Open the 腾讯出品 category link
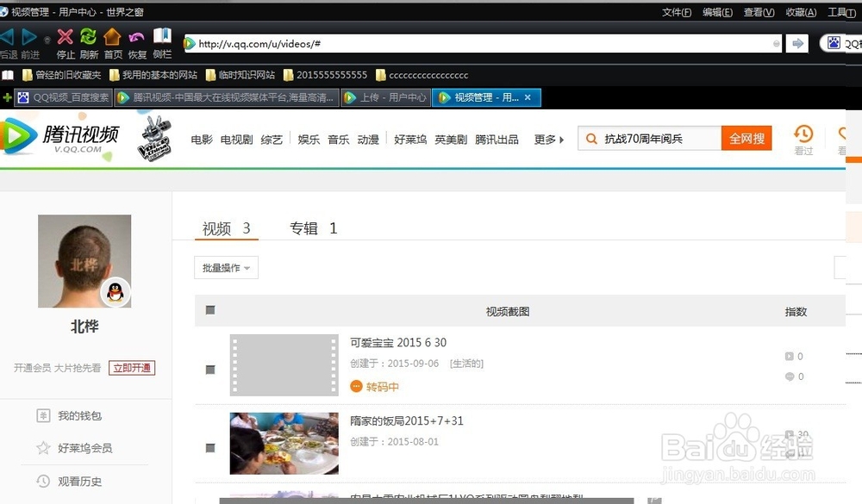862x504 pixels. pos(497,140)
